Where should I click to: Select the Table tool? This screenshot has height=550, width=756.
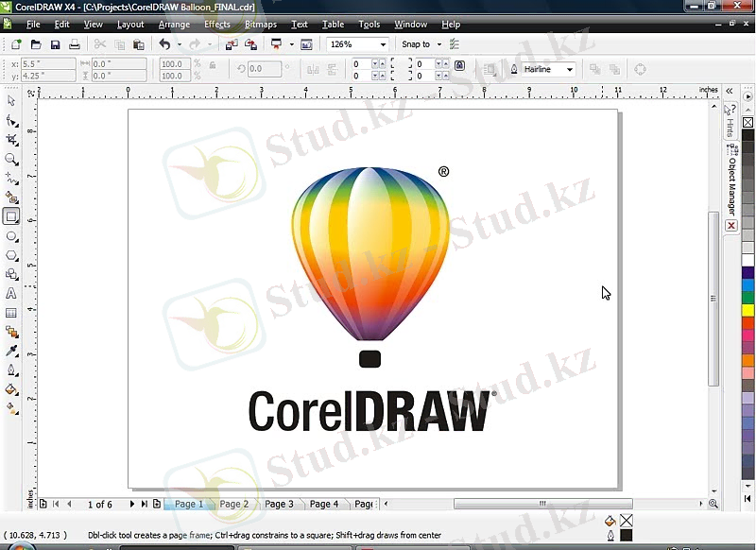click(x=11, y=313)
